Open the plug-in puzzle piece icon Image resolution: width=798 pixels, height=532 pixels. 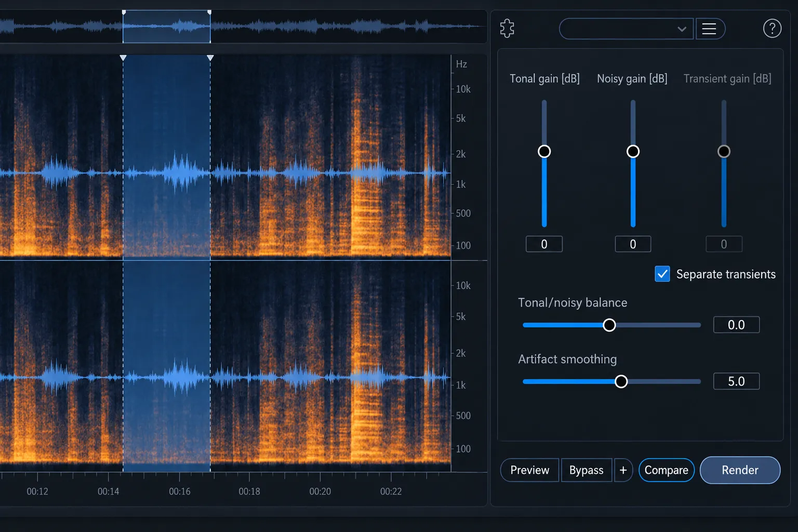507,29
